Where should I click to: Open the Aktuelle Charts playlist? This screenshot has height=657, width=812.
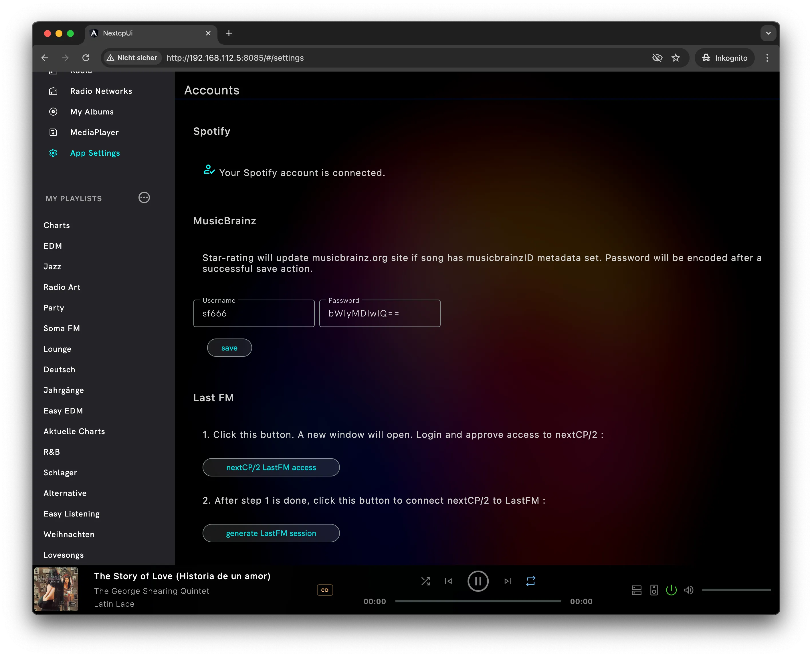[74, 432]
